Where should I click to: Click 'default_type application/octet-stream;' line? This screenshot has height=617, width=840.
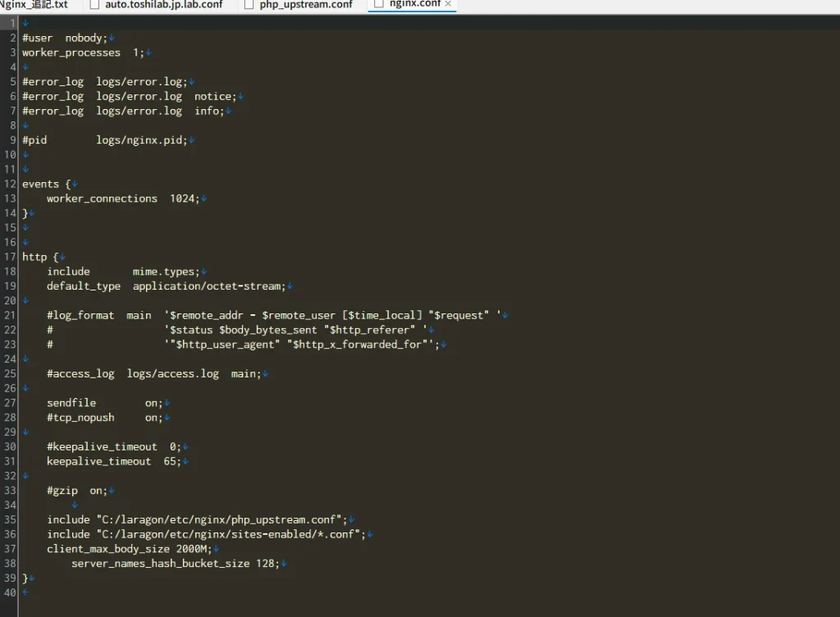pyautogui.click(x=166, y=286)
